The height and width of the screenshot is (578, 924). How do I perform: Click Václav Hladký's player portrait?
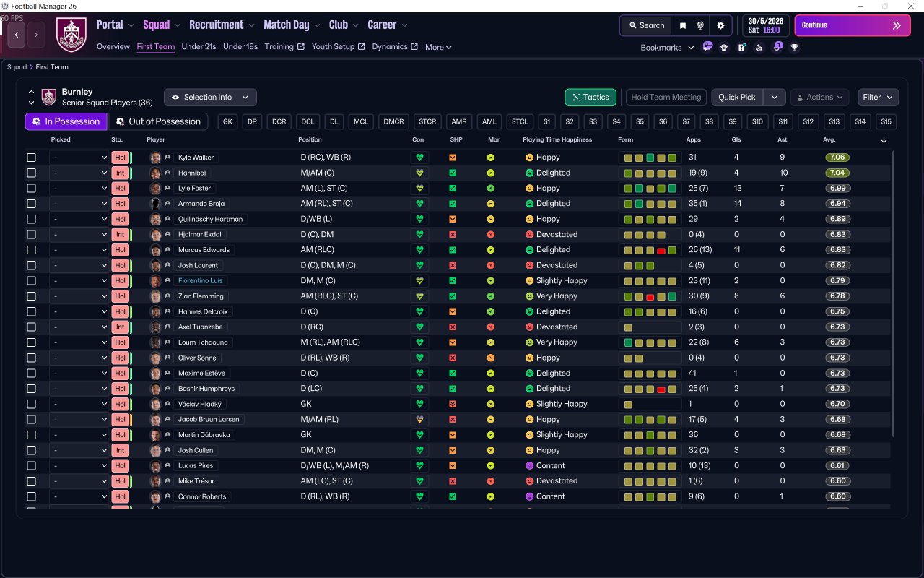tap(155, 404)
